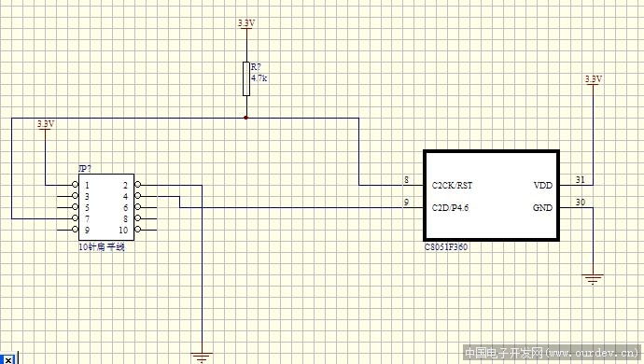
Task: Click the ourdev.cn watermark link
Action: (x=552, y=353)
